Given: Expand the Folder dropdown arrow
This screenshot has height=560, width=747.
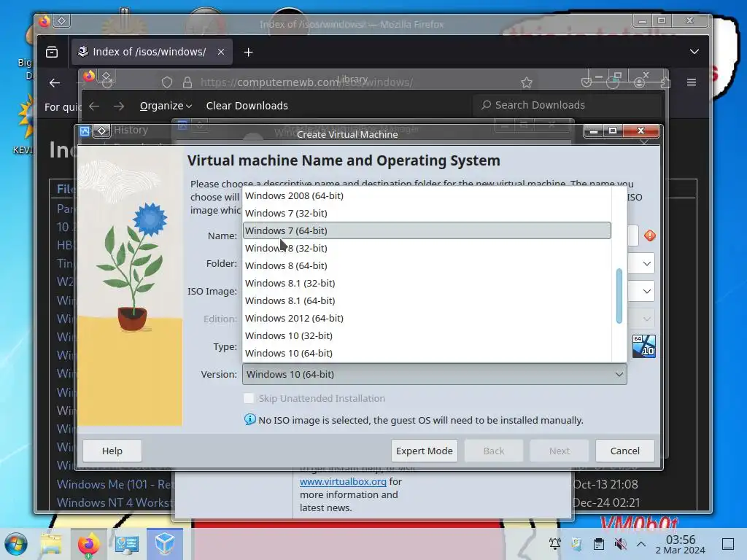Looking at the screenshot, I should click(x=646, y=264).
